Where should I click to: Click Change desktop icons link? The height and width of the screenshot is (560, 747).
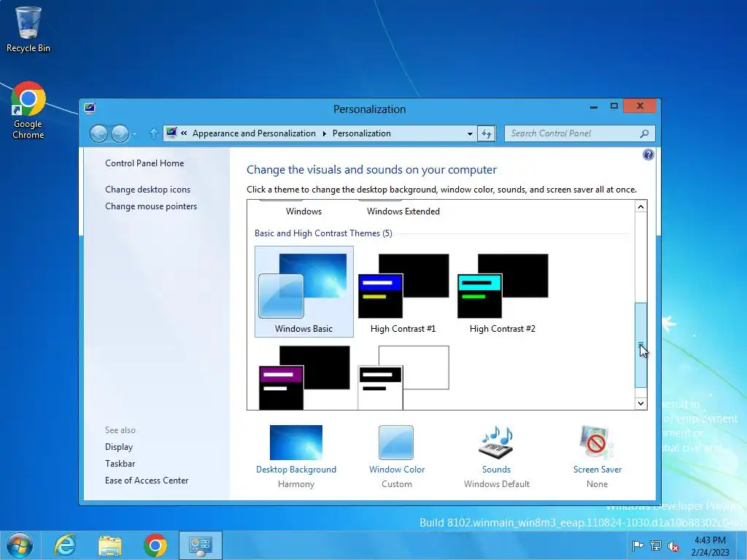[x=147, y=190]
